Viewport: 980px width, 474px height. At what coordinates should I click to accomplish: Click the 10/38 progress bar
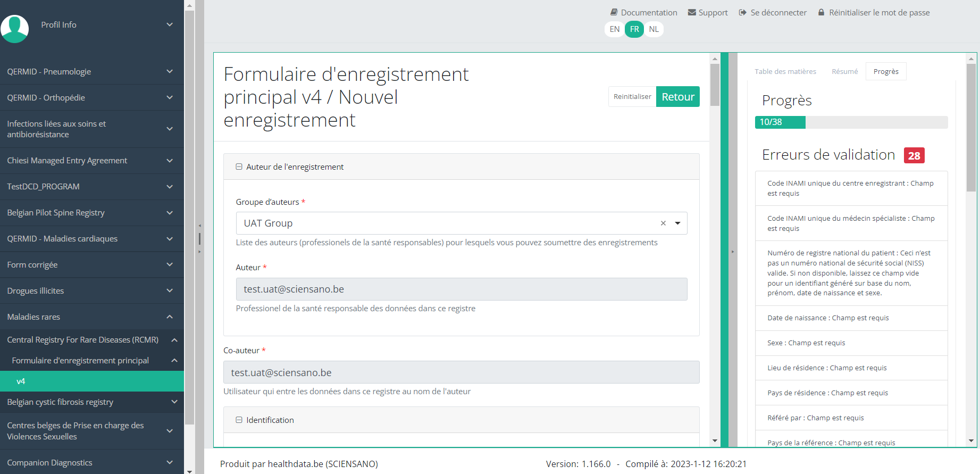[x=851, y=122]
